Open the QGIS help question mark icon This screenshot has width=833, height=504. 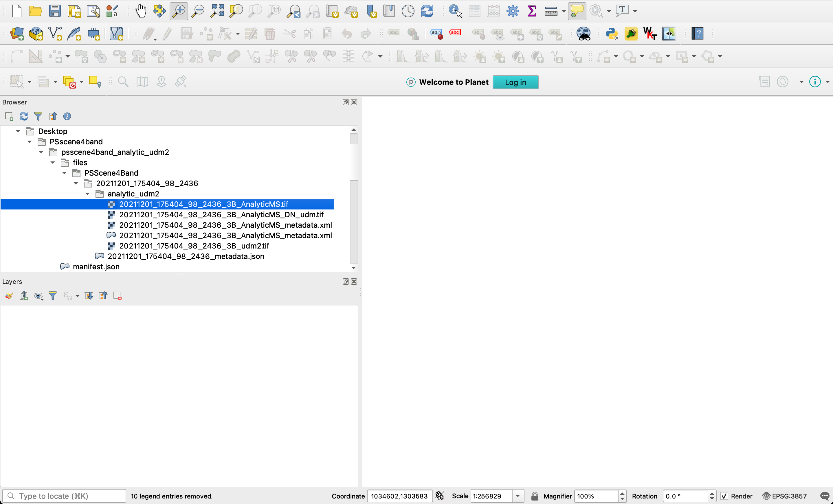698,34
